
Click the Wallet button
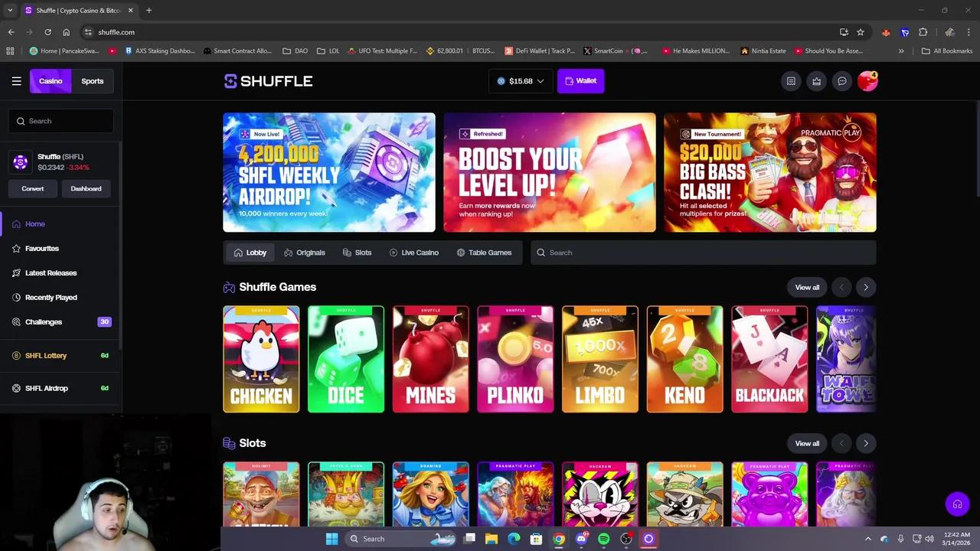point(580,80)
